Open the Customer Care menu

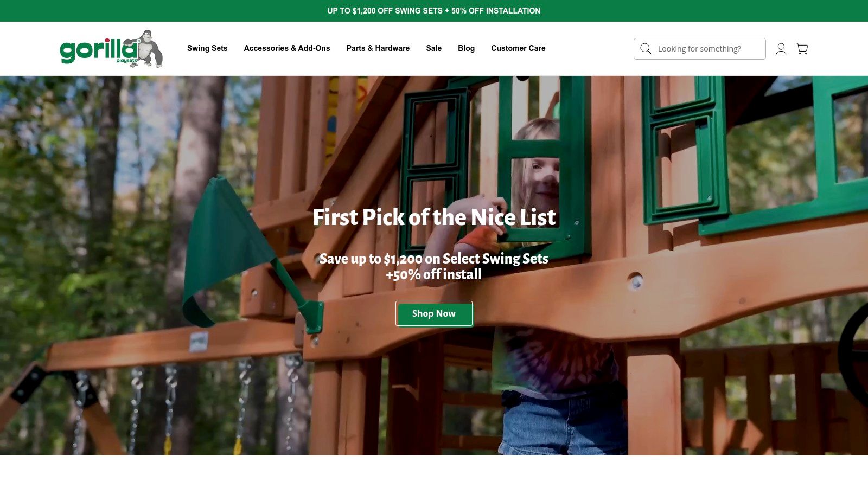pos(518,48)
